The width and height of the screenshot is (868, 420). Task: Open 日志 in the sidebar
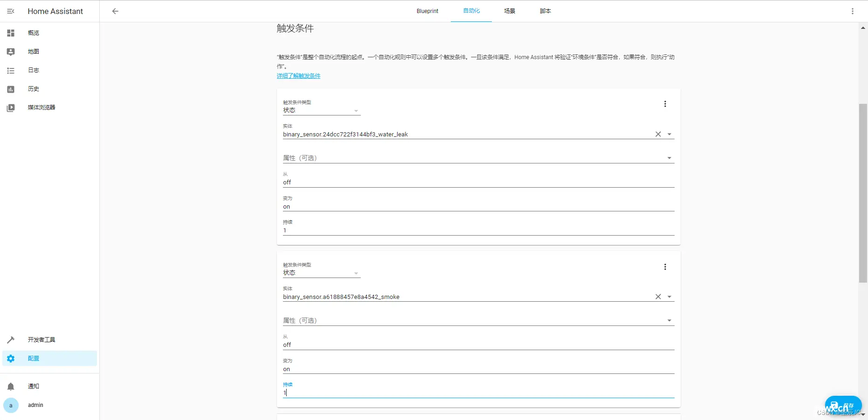pyautogui.click(x=34, y=70)
